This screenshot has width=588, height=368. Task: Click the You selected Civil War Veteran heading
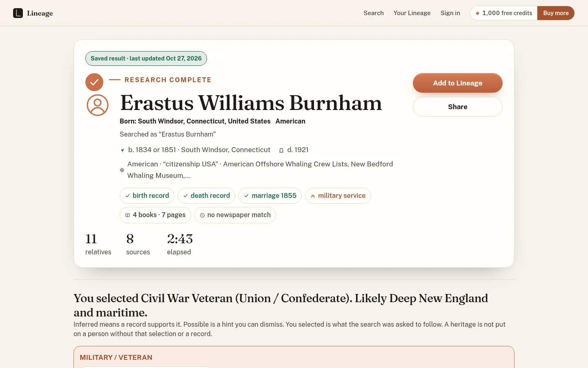click(281, 305)
